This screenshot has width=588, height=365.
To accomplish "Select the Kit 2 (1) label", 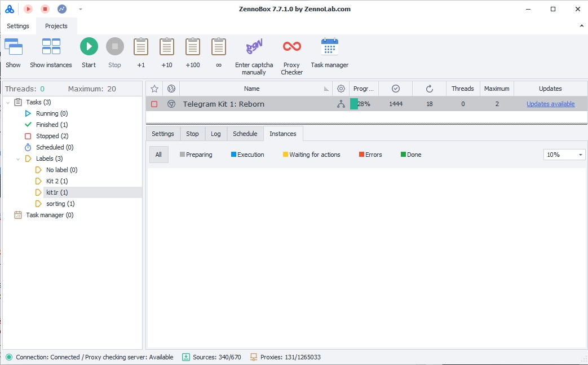I will 57,181.
